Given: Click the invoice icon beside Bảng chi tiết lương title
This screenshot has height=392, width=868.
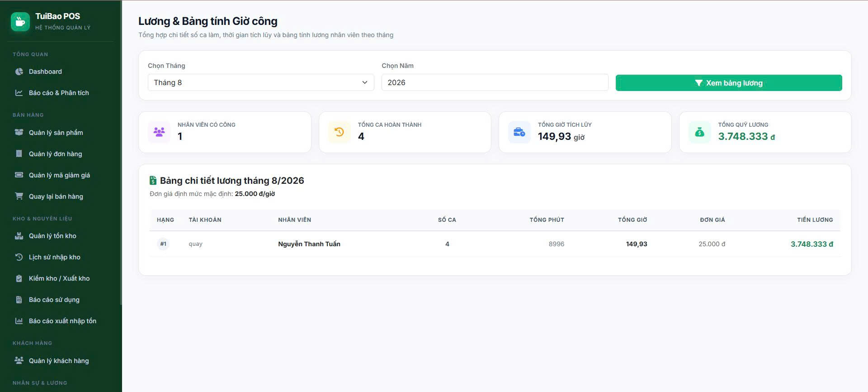Looking at the screenshot, I should pyautogui.click(x=153, y=181).
